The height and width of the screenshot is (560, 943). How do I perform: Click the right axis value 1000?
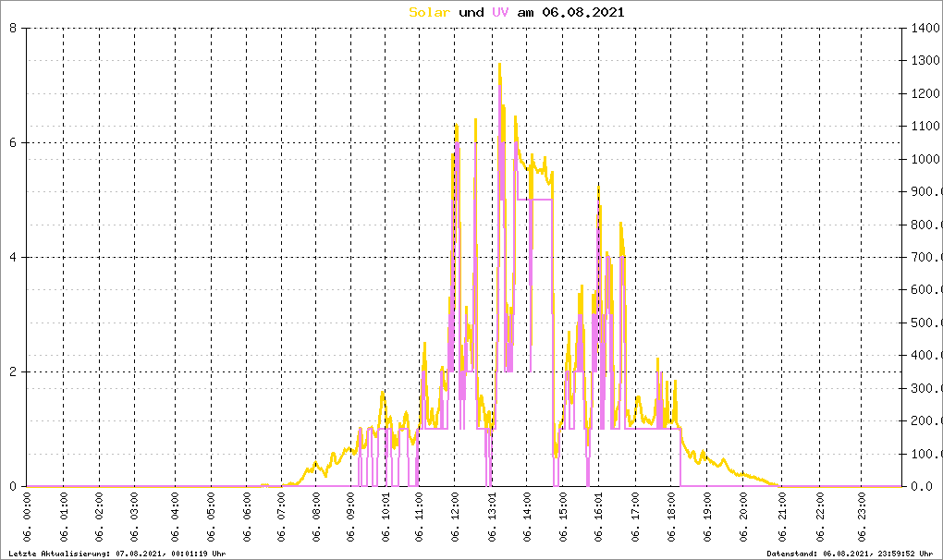925,159
